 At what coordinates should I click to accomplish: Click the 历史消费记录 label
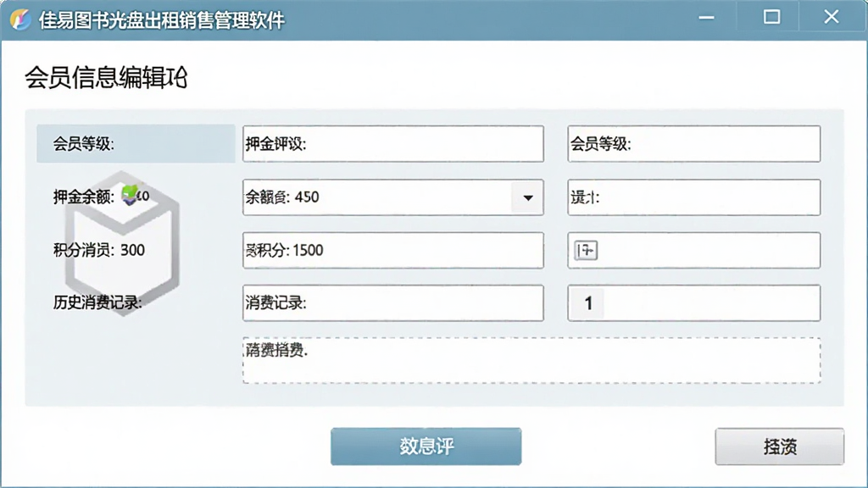pos(97,302)
